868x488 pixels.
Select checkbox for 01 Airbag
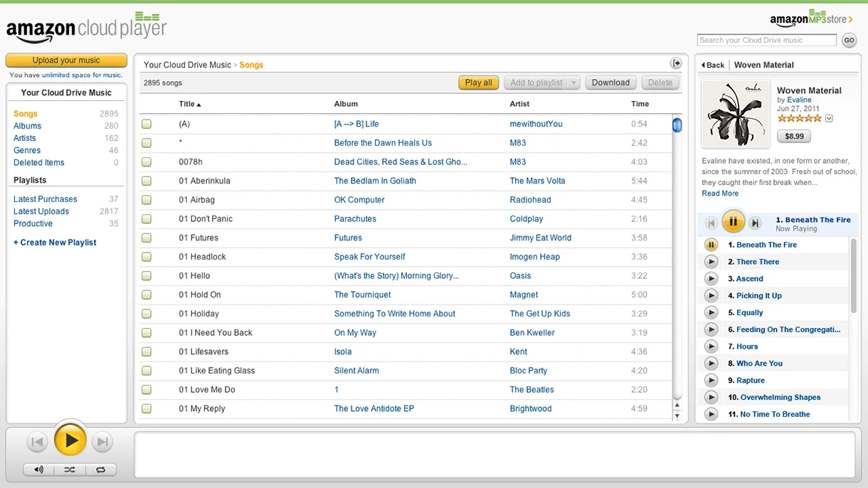tap(147, 200)
